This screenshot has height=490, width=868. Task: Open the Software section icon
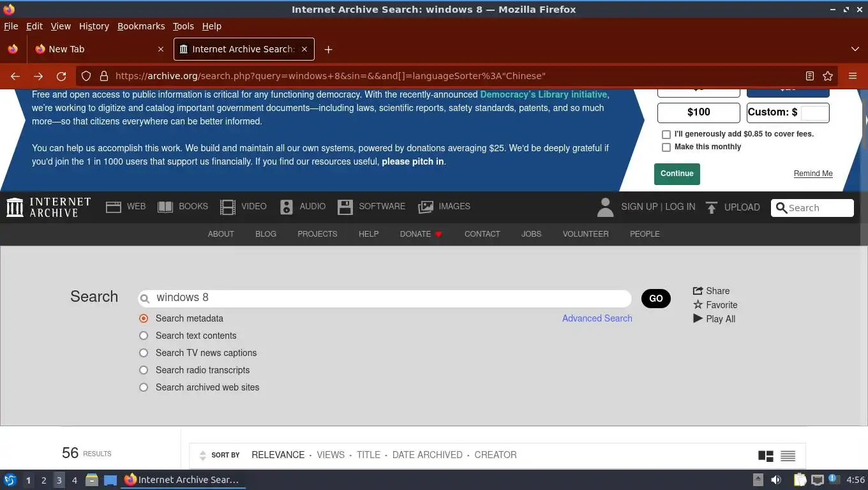[345, 207]
